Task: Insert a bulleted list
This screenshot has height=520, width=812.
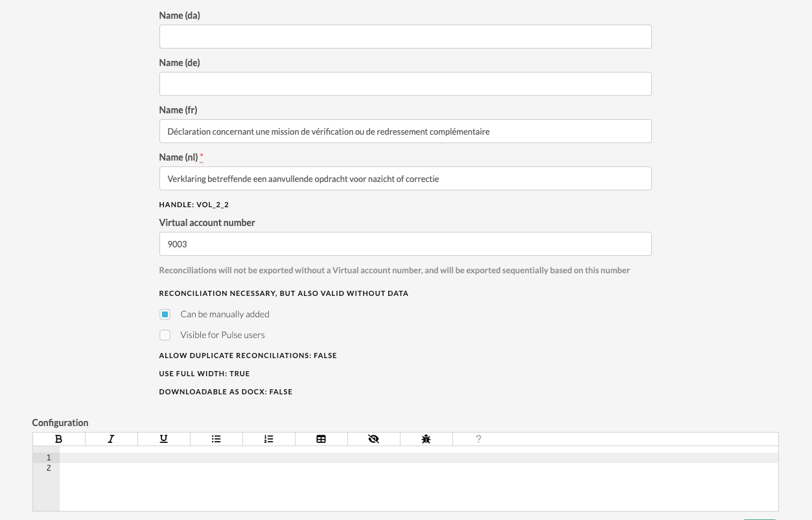Action: click(216, 439)
